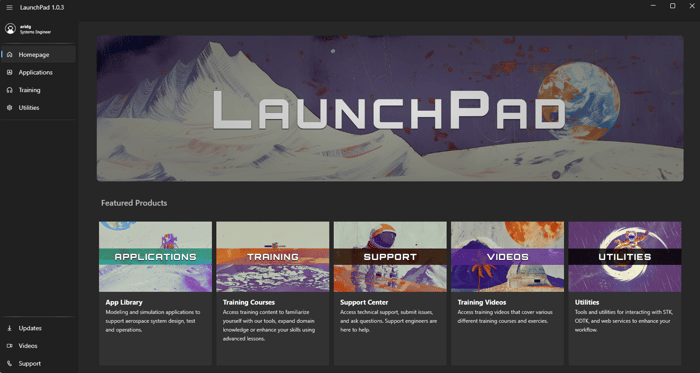
Task: Click the Systems Engineer user label
Action: tap(35, 32)
